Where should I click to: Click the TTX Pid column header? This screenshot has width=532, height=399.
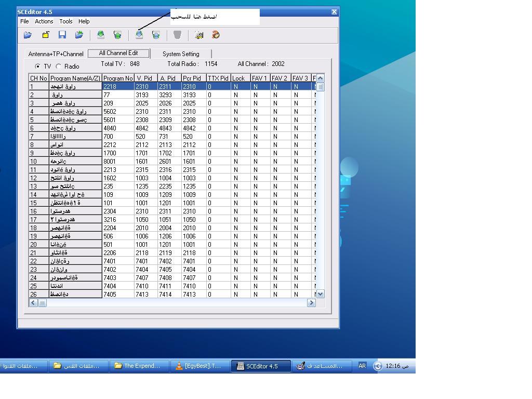coord(219,78)
